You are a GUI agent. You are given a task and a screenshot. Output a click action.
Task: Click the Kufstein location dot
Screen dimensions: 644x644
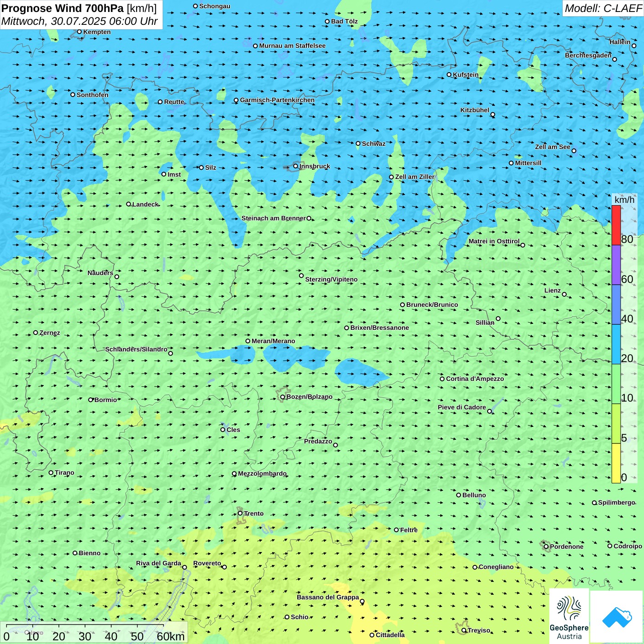tap(449, 75)
